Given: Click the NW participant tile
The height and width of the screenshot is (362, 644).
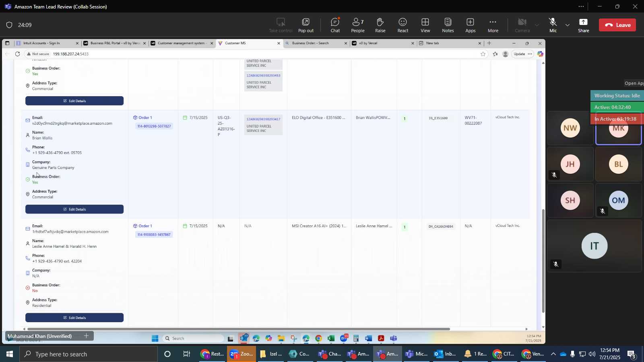Looking at the screenshot, I should [x=570, y=128].
